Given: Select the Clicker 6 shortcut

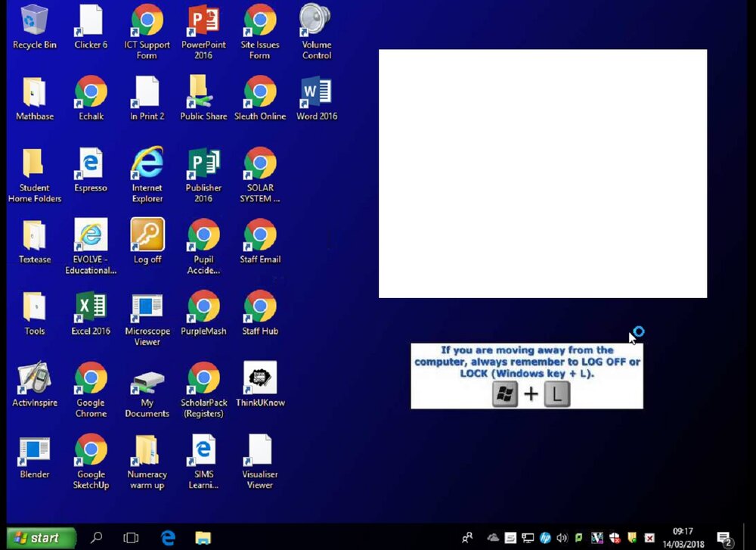Looking at the screenshot, I should (x=91, y=27).
